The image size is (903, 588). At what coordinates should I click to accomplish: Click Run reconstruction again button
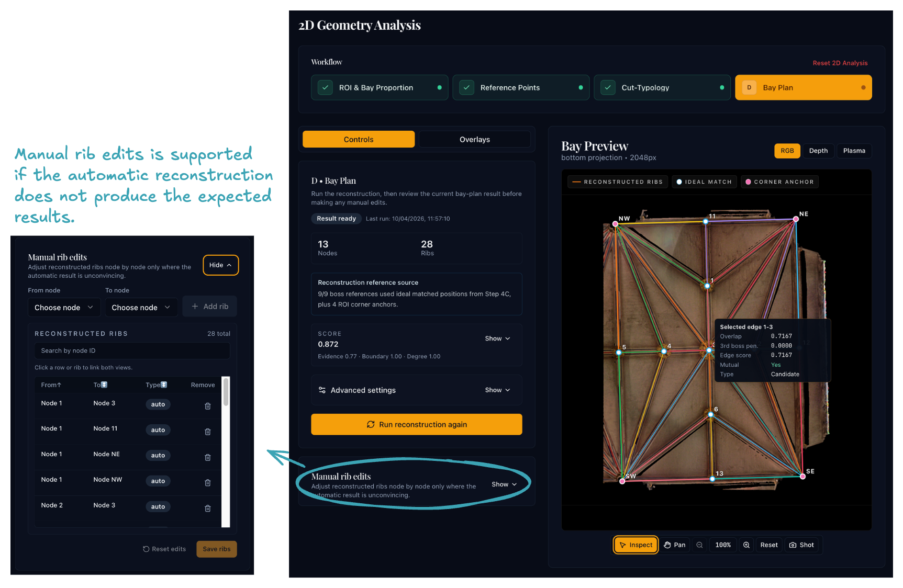point(417,424)
